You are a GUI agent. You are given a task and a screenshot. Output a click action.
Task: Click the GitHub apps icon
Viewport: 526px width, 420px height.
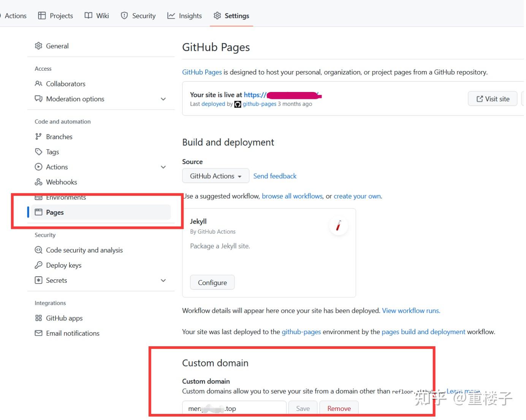point(38,318)
